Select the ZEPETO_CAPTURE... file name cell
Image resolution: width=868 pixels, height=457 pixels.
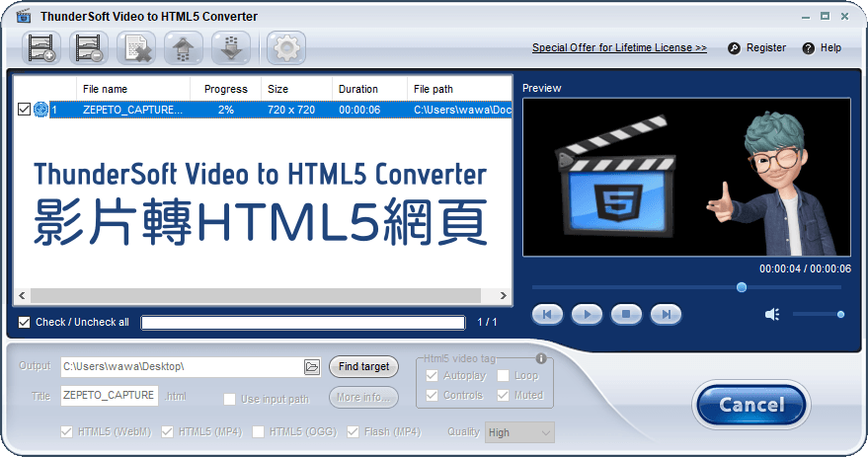133,110
